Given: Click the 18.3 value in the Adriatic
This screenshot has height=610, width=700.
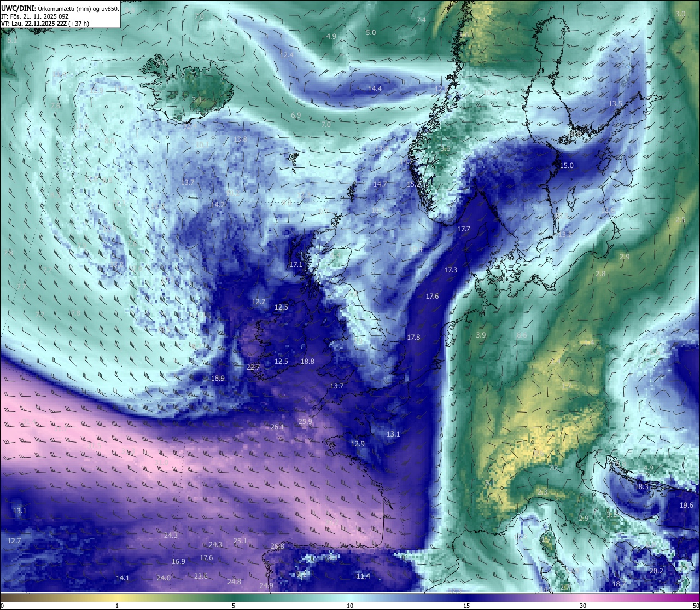Looking at the screenshot, I should point(641,487).
